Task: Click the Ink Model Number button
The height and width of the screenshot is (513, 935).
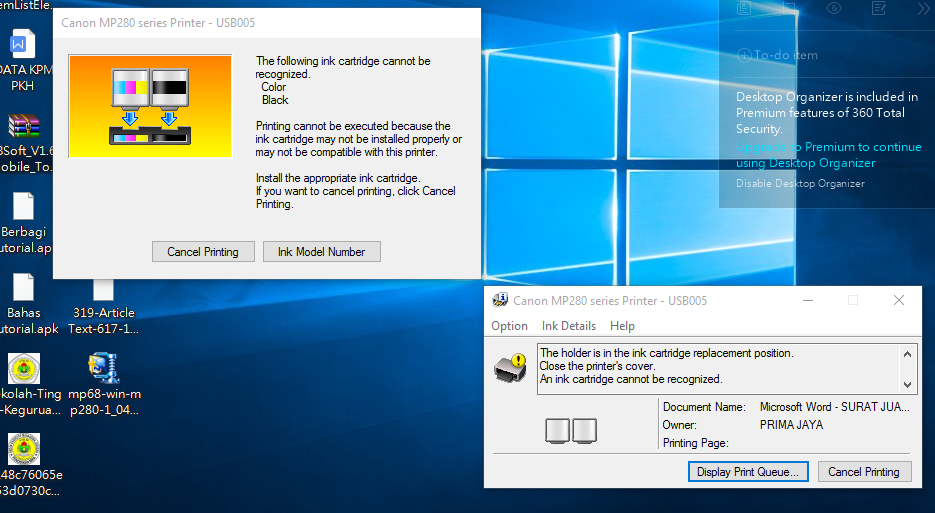Action: tap(321, 252)
